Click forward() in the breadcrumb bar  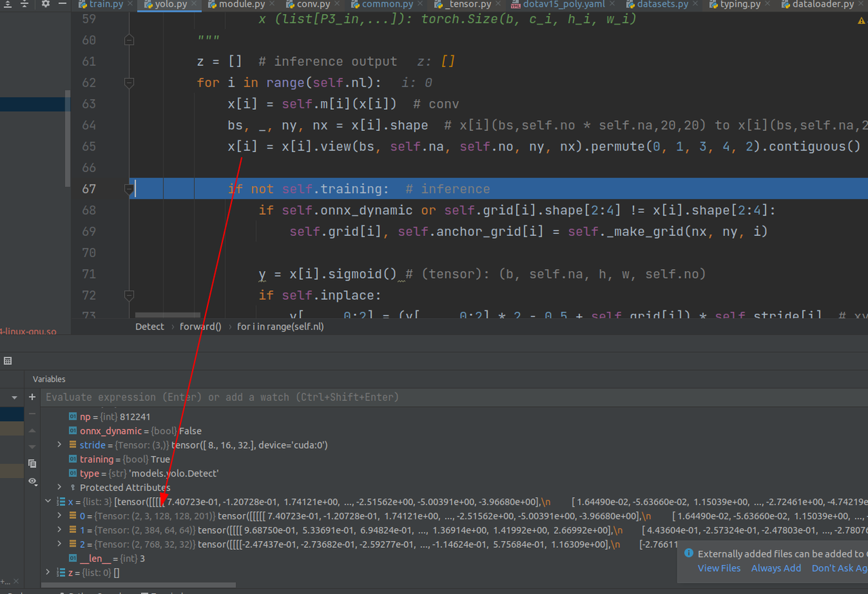(x=201, y=327)
